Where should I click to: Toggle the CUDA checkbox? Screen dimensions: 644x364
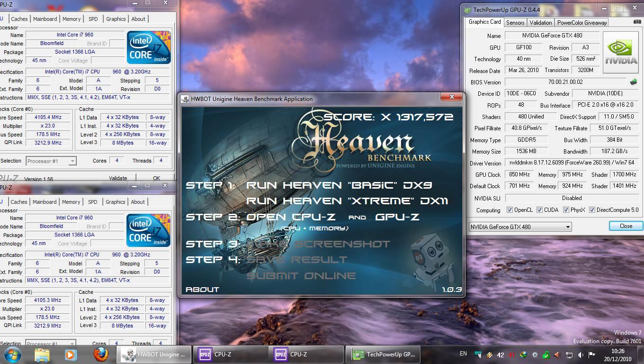coord(539,210)
